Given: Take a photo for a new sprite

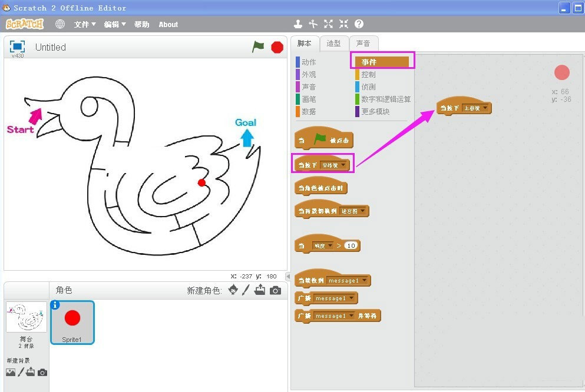Looking at the screenshot, I should [x=275, y=290].
